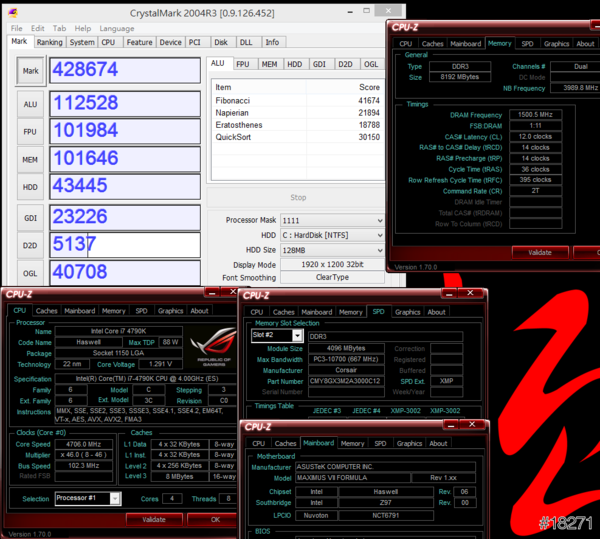Open About tab in CPU-Z SPD window
Viewport: 600px width, 539px height.
(436, 312)
